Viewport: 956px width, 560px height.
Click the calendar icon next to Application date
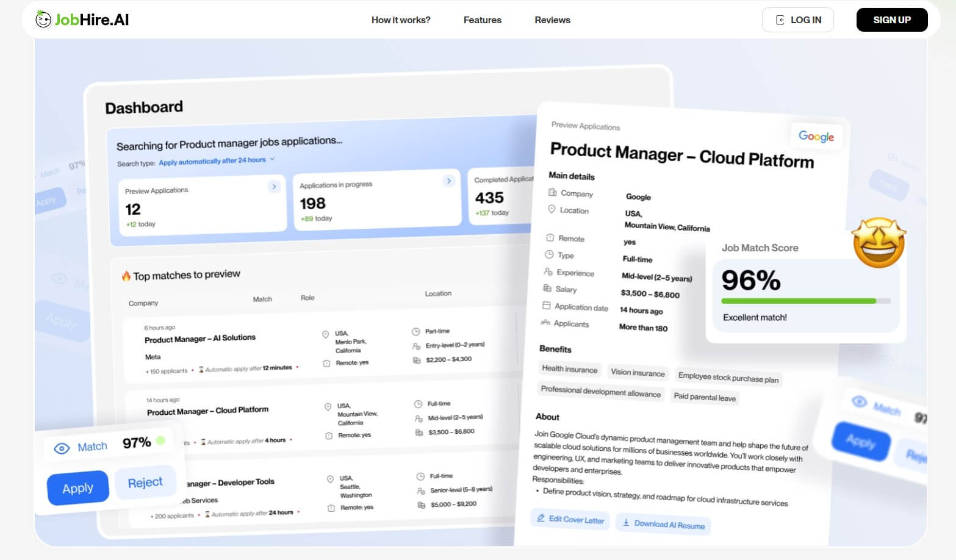[547, 306]
